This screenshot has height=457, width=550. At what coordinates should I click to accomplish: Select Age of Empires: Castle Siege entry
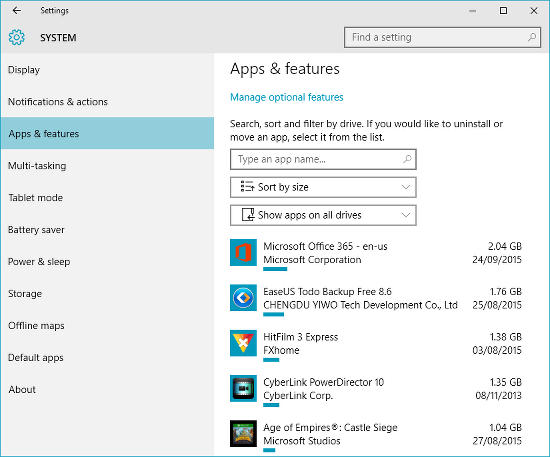(x=376, y=436)
